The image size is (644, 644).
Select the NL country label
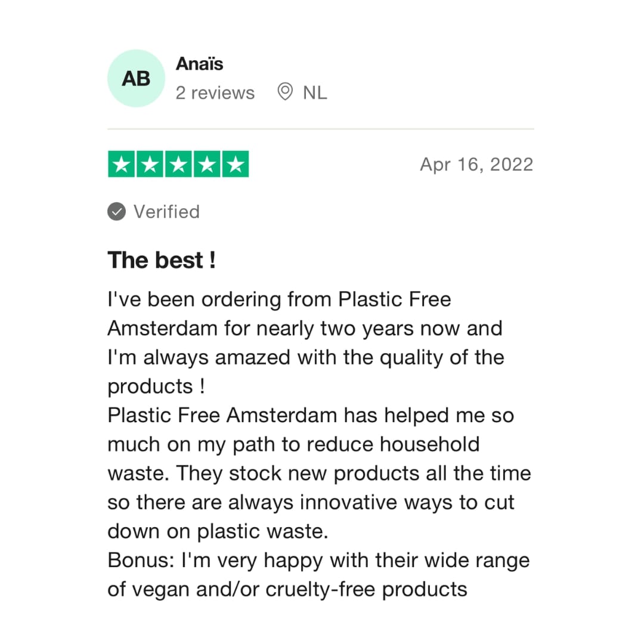(x=315, y=93)
